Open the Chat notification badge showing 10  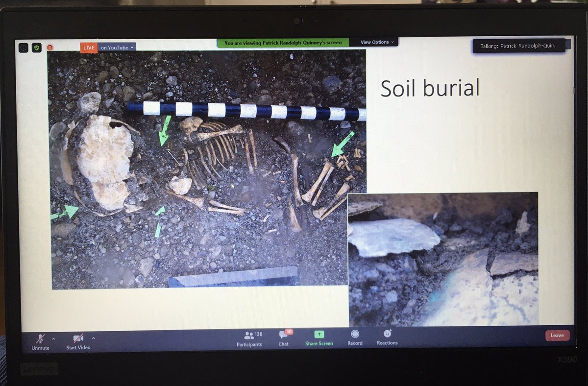pyautogui.click(x=288, y=332)
